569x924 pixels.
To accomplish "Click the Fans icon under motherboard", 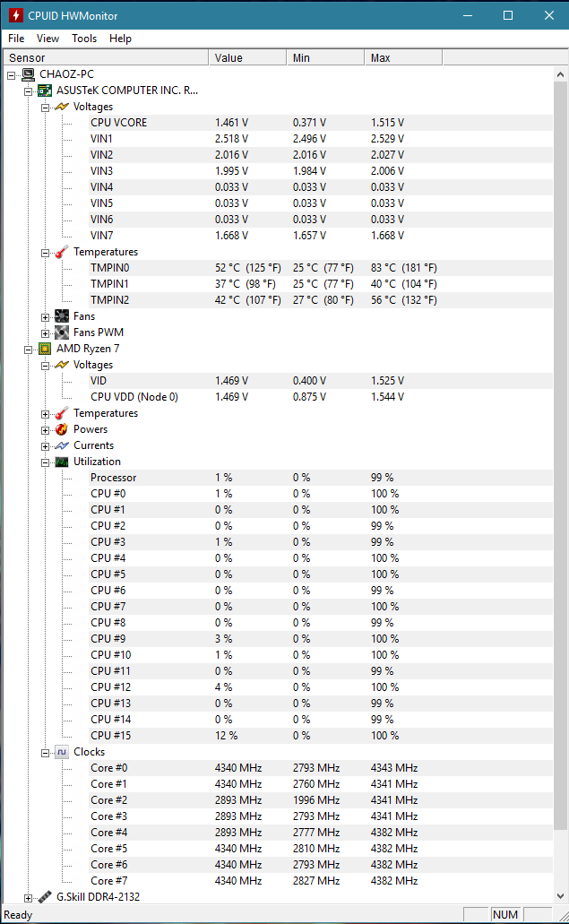I will 62,316.
